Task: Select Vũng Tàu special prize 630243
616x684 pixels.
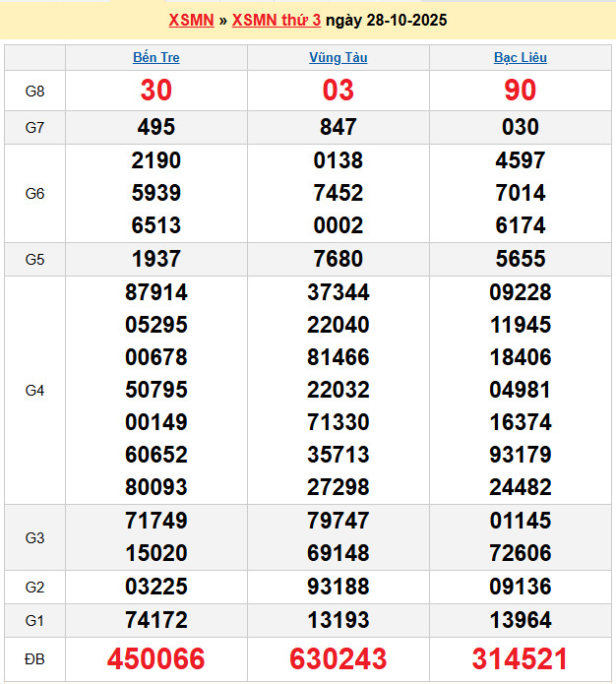Action: pos(338,658)
